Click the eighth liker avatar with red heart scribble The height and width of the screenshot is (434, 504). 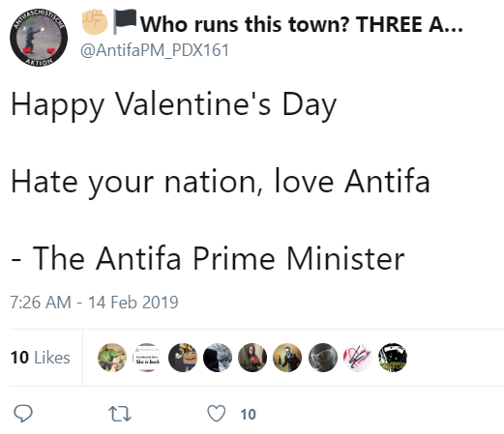click(x=358, y=358)
